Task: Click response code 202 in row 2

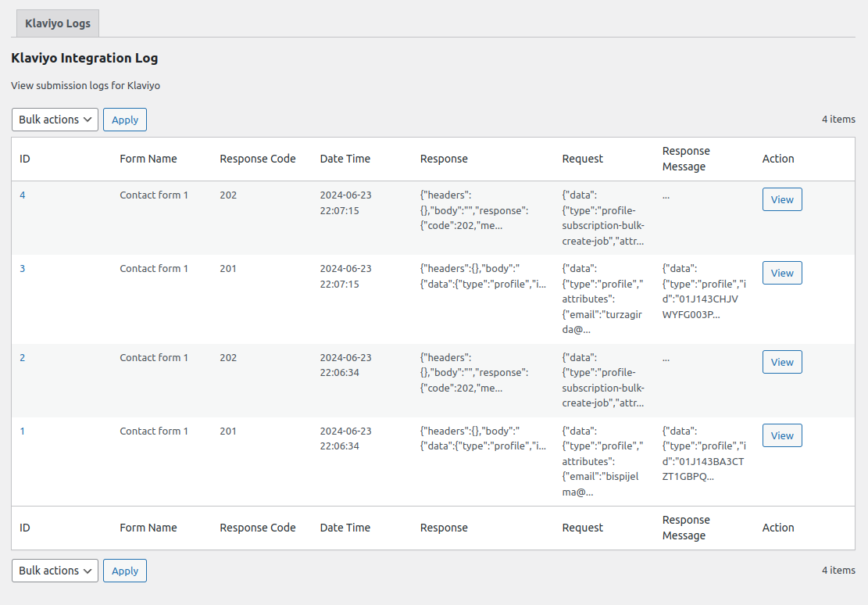Action: tap(228, 358)
